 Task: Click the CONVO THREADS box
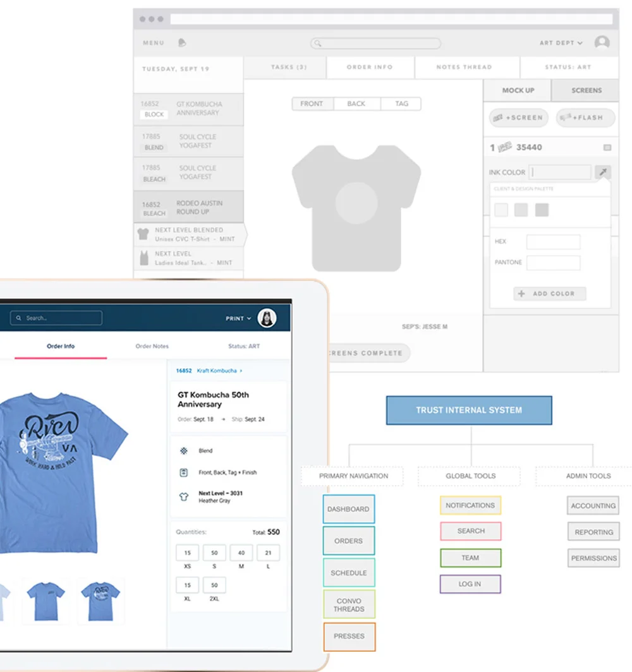click(349, 604)
